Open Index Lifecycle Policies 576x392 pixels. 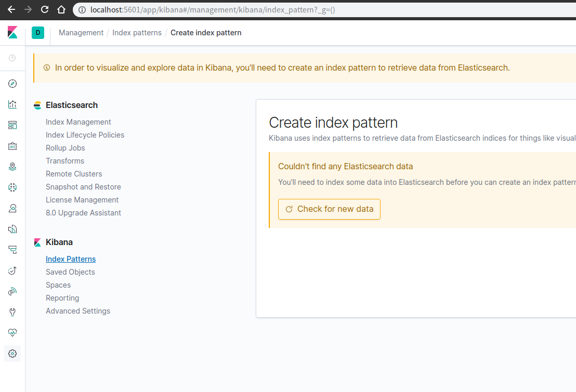click(85, 134)
